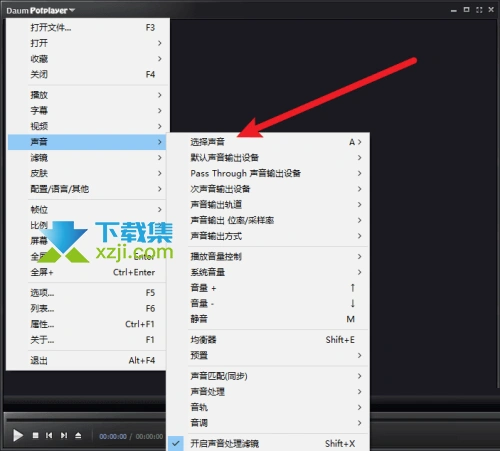Jump to the previous track with the skip-back icon
Screen dimensions: 500x451
[49, 435]
